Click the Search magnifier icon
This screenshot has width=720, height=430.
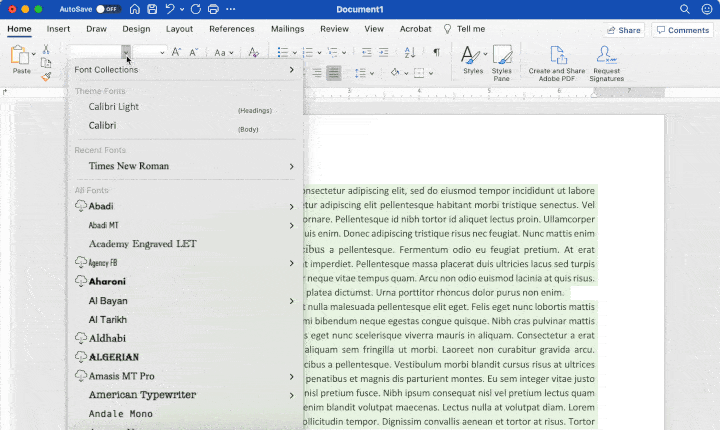click(x=685, y=9)
